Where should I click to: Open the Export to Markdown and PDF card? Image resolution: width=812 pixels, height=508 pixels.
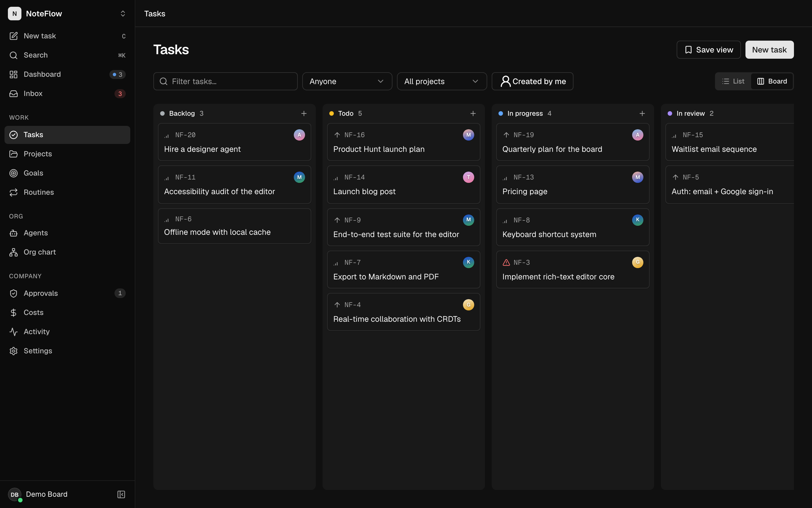403,270
